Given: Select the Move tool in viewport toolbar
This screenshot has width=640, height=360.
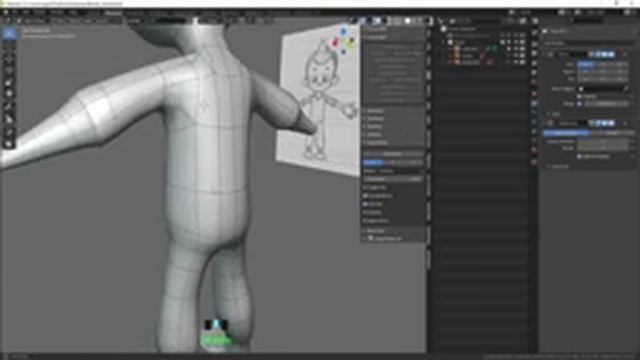Looking at the screenshot, I should click(x=9, y=60).
